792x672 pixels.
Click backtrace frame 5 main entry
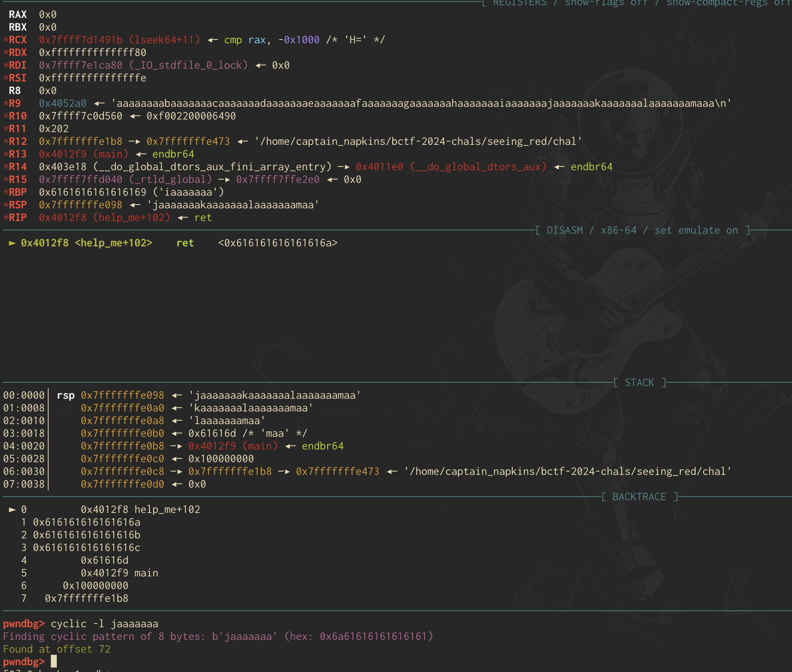pyautogui.click(x=119, y=573)
